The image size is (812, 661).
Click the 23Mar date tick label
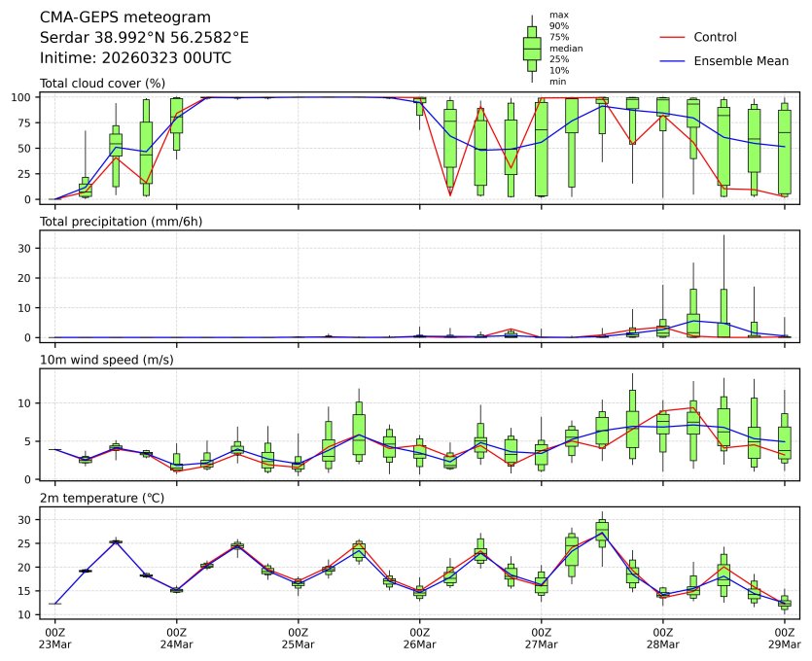point(54,644)
